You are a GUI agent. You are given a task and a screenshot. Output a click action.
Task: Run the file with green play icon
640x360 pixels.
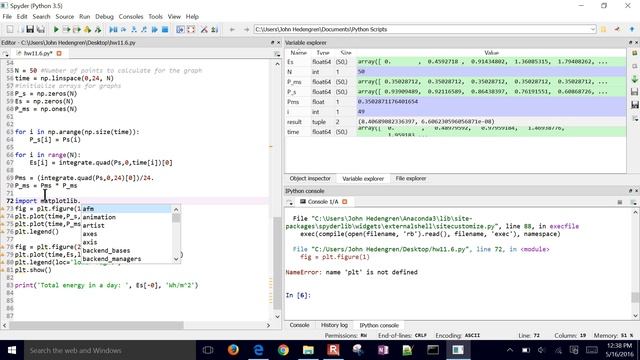[56, 29]
